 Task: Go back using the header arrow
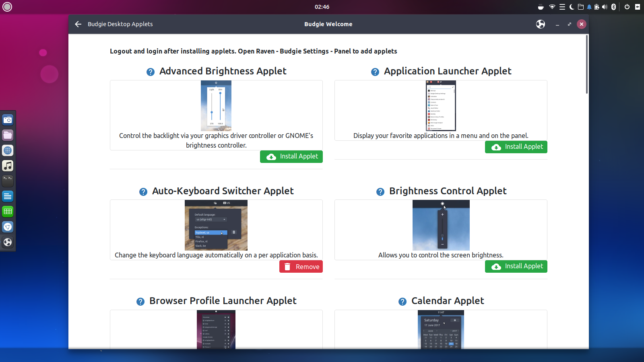(78, 24)
